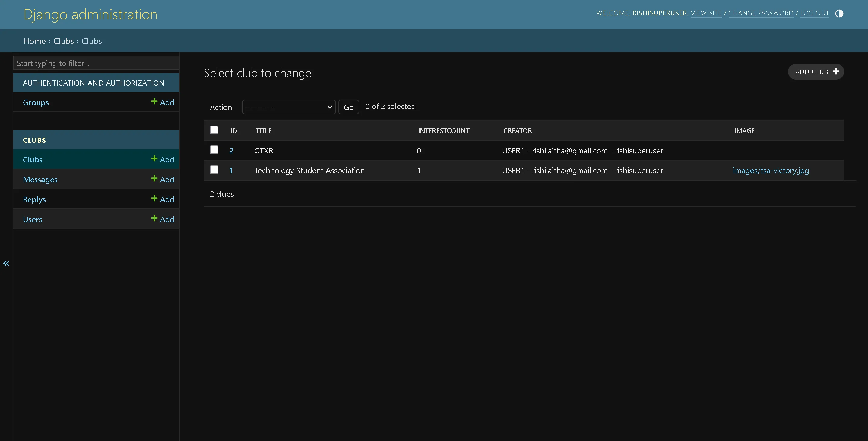This screenshot has height=441, width=868.
Task: Click the sidebar filter text field
Action: click(96, 63)
